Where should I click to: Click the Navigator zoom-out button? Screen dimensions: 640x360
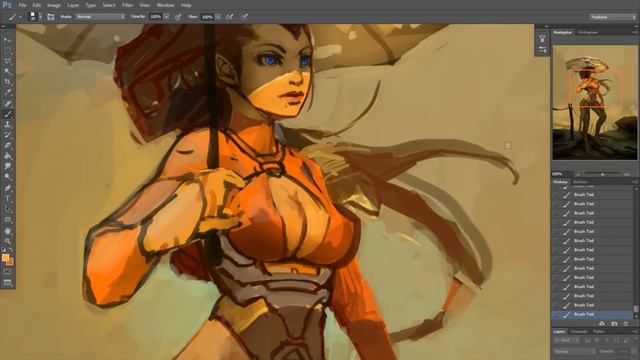click(x=578, y=174)
